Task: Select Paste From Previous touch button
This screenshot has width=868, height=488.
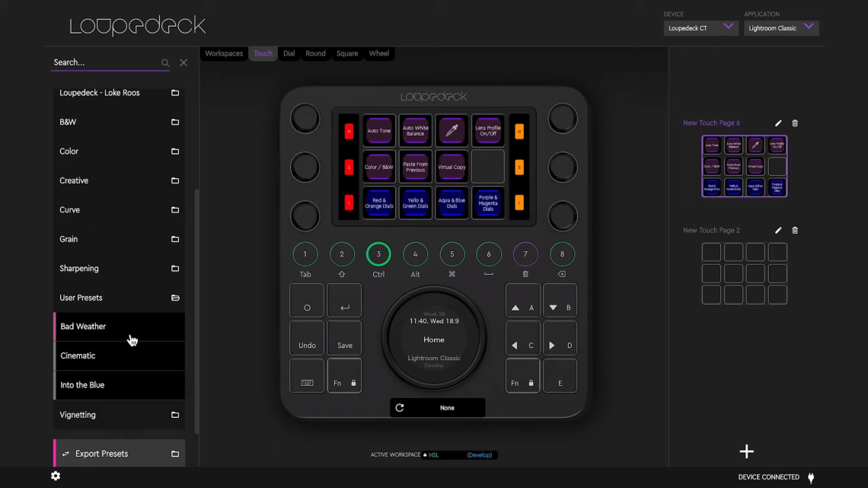Action: pos(415,167)
